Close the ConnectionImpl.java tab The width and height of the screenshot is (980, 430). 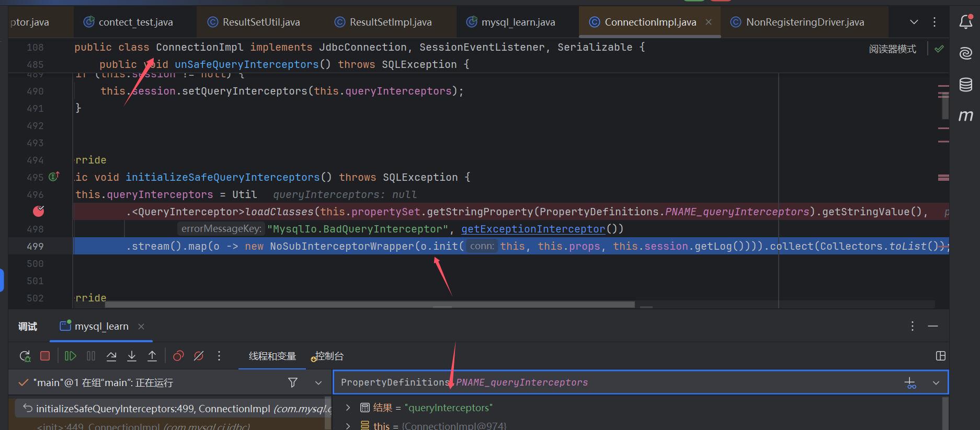coord(709,22)
